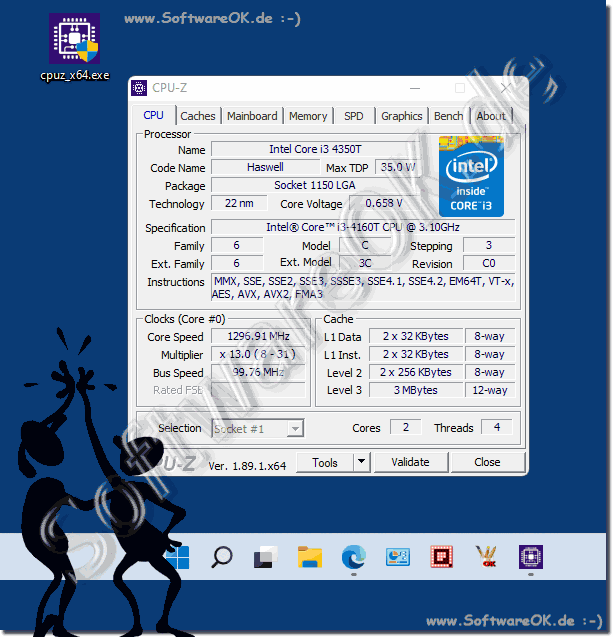Click the processor Name field Intel Core i3 4350T
The width and height of the screenshot is (613, 637).
(315, 149)
